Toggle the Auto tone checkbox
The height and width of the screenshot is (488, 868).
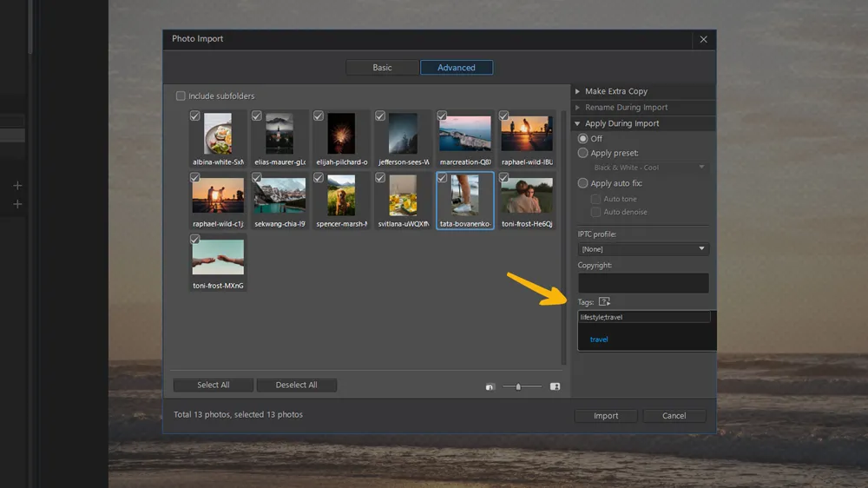coord(595,199)
